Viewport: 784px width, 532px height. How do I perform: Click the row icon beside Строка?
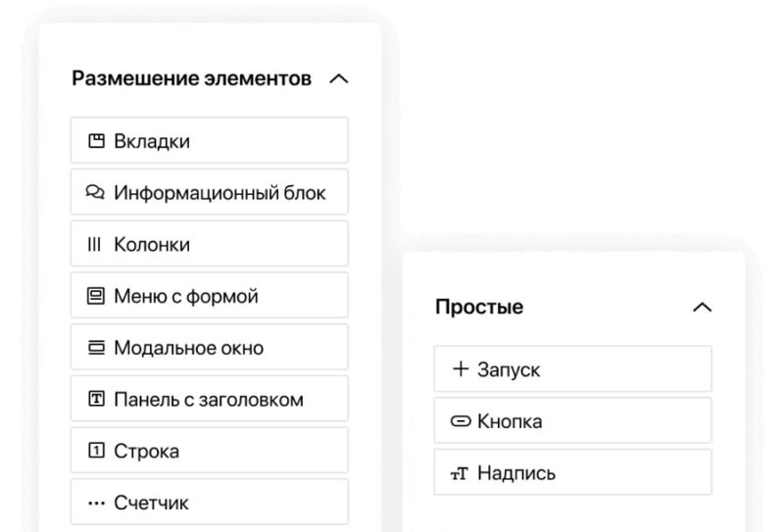tap(95, 452)
